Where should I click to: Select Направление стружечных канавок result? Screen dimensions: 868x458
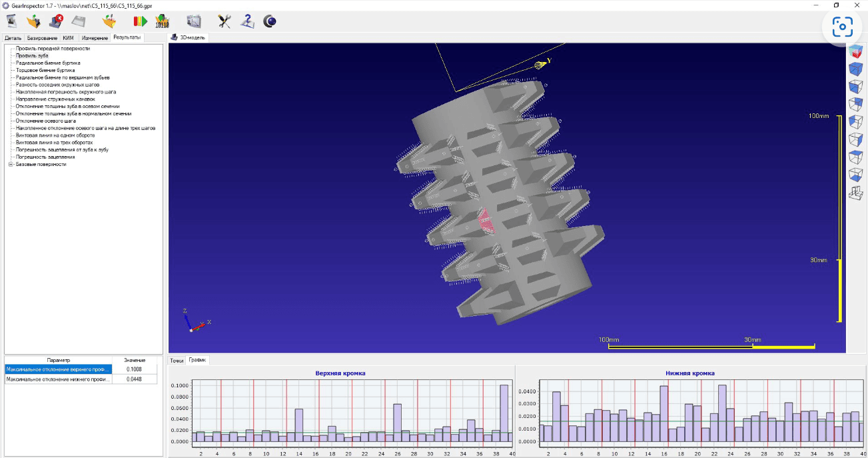(x=55, y=99)
